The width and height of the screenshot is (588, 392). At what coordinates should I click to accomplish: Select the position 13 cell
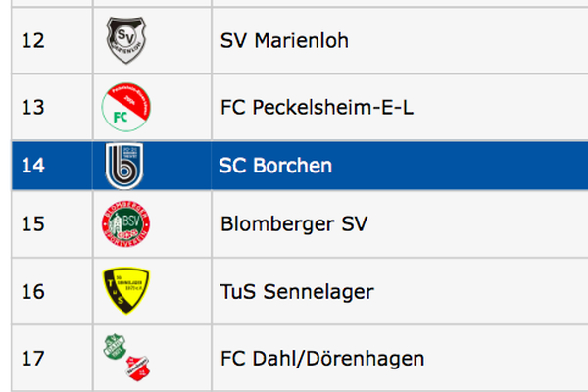32,107
